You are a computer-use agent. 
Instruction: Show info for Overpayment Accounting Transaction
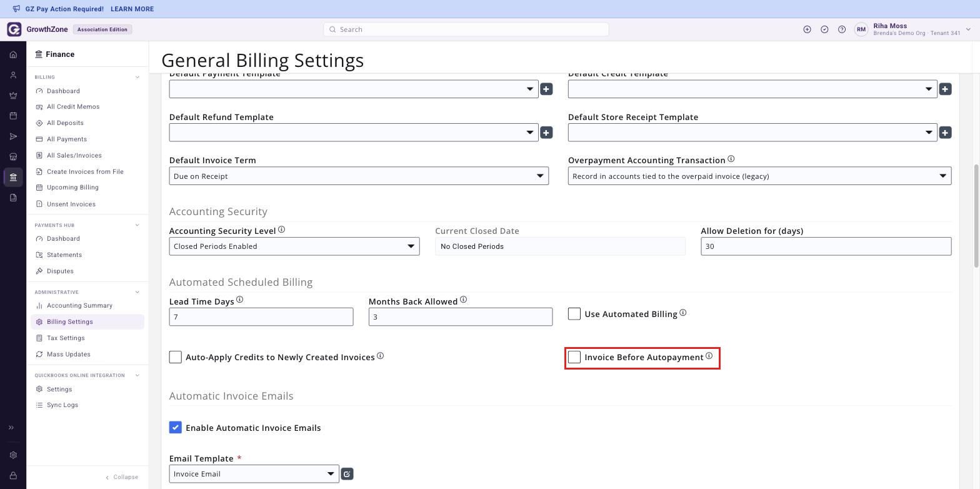click(731, 159)
